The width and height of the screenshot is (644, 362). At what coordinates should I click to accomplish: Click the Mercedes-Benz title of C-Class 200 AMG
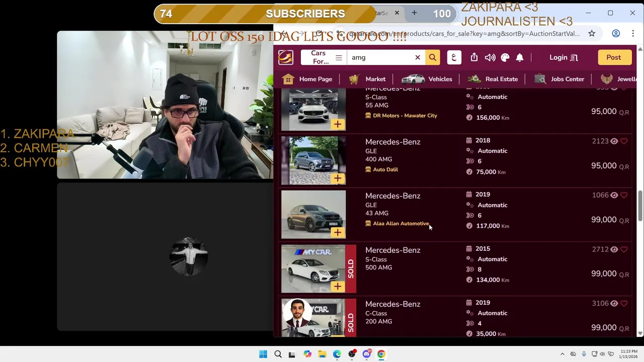[392, 304]
